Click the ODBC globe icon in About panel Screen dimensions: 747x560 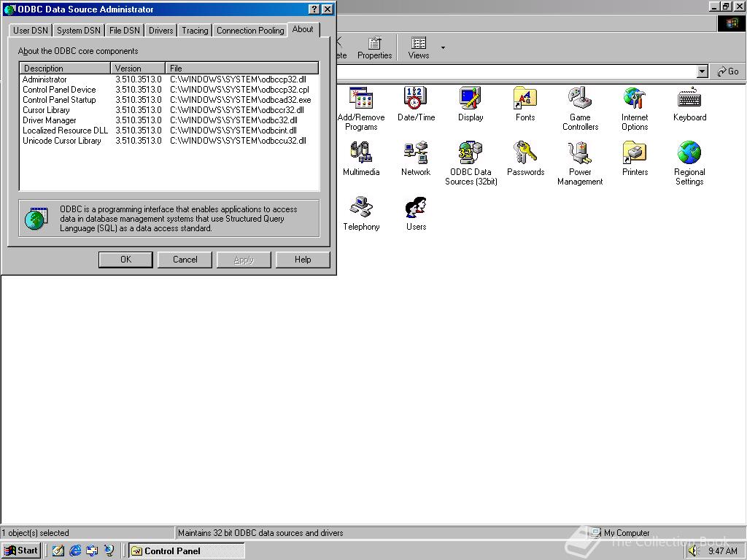click(36, 219)
